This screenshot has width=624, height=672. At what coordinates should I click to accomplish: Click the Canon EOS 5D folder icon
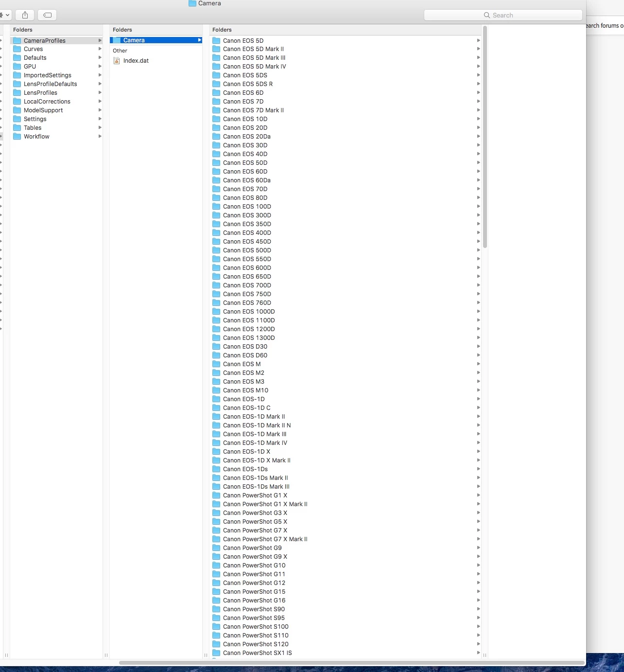pos(216,40)
